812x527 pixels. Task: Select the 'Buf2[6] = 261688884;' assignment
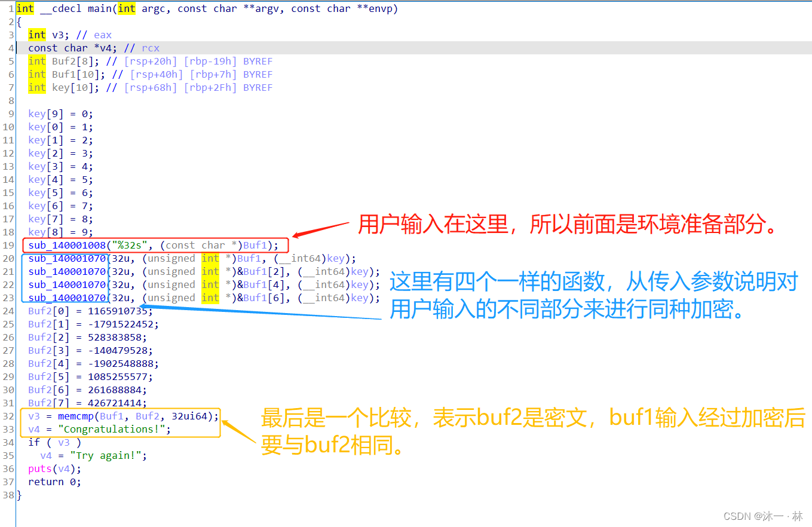click(88, 390)
